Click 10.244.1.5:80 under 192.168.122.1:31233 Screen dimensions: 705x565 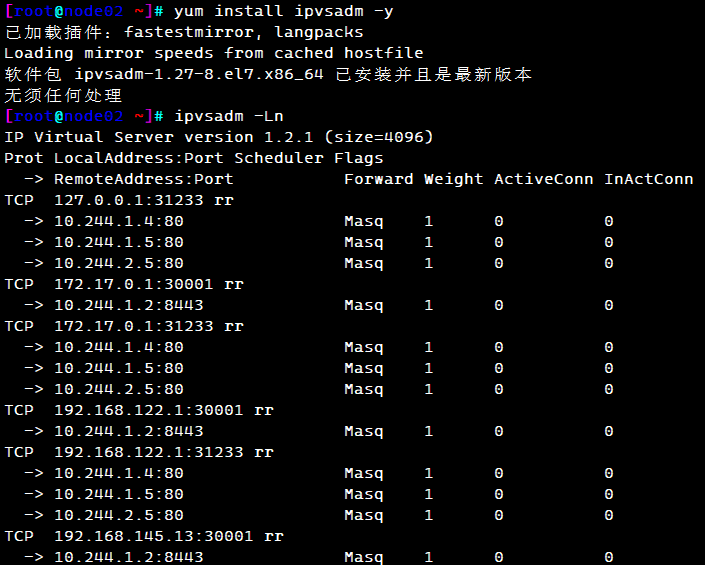(119, 494)
